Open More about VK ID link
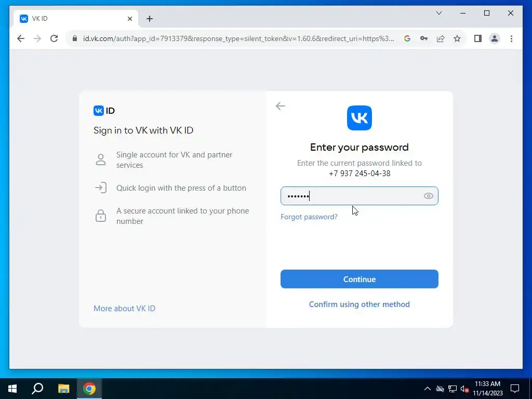532x399 pixels. 124,309
